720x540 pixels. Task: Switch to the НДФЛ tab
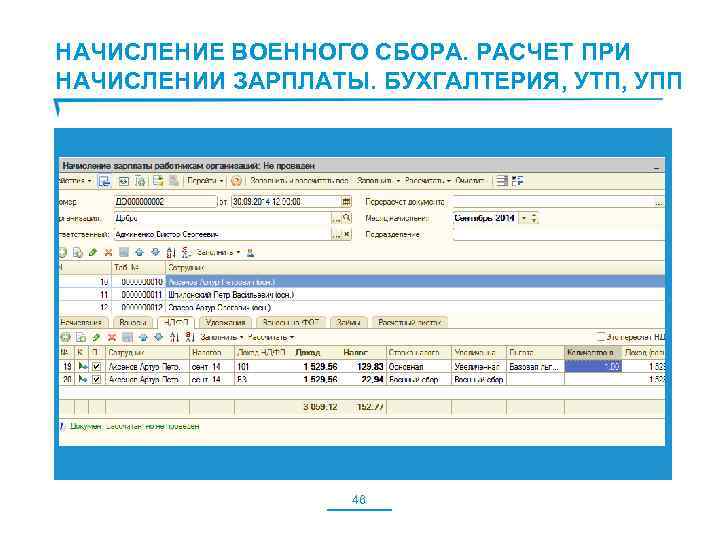coord(176,322)
